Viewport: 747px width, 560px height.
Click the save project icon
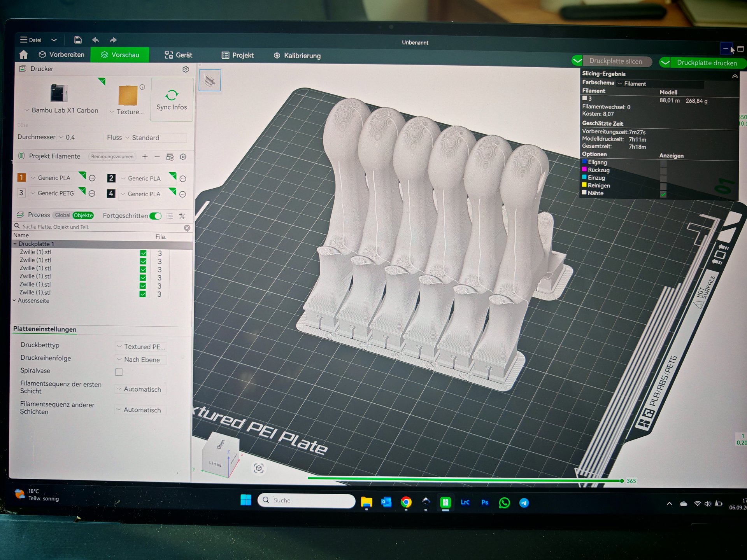click(78, 40)
